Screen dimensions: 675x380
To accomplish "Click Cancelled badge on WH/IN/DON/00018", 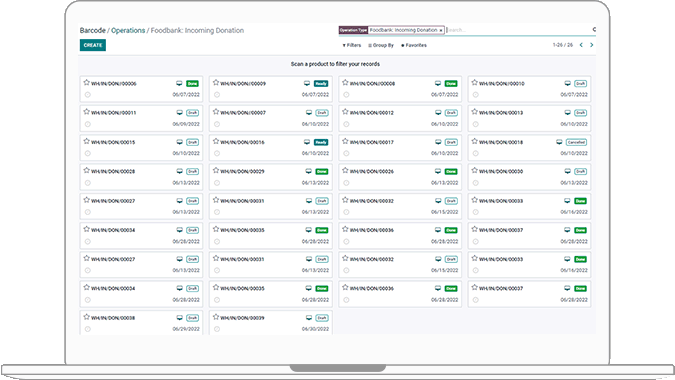I will [x=576, y=142].
